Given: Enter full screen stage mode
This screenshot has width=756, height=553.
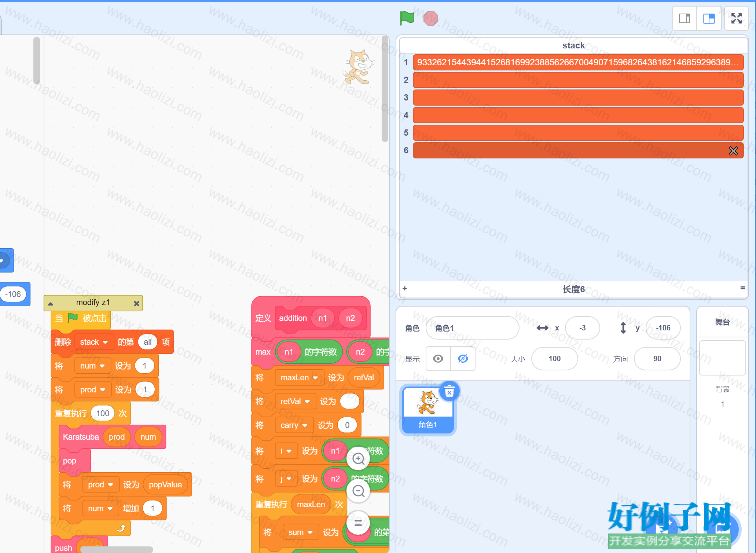Looking at the screenshot, I should (x=736, y=18).
